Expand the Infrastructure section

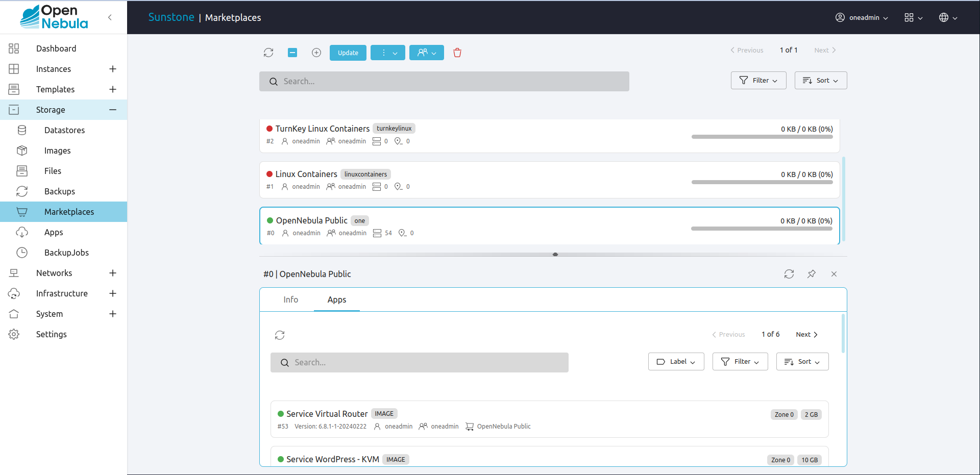point(113,293)
